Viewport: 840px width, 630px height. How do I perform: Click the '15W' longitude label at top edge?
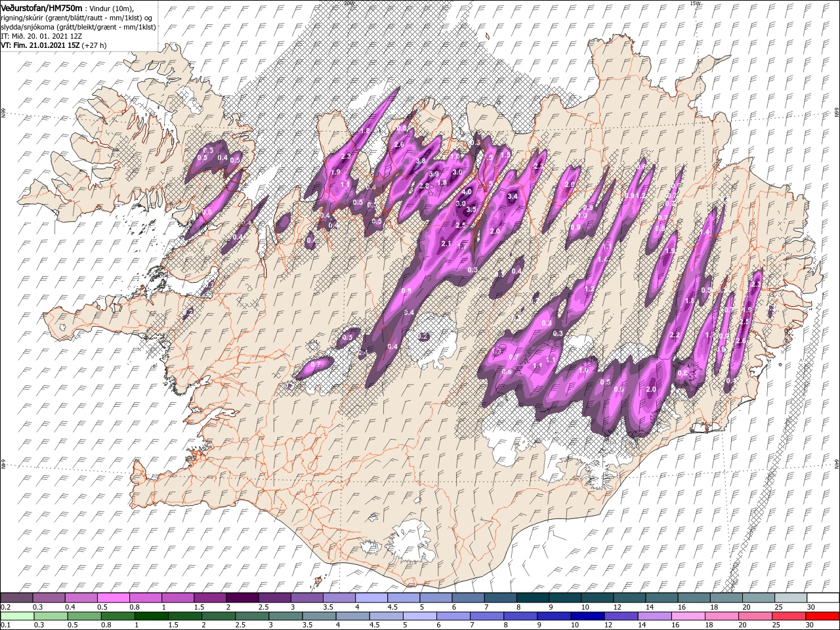pyautogui.click(x=695, y=3)
